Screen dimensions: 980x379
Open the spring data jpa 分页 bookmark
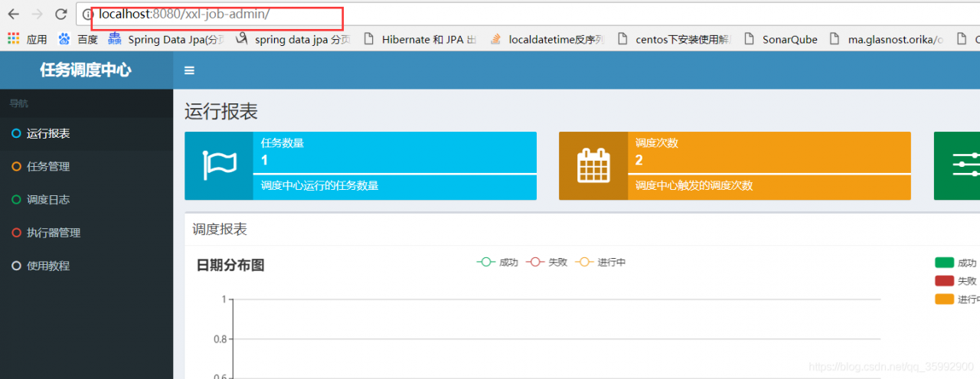point(293,39)
